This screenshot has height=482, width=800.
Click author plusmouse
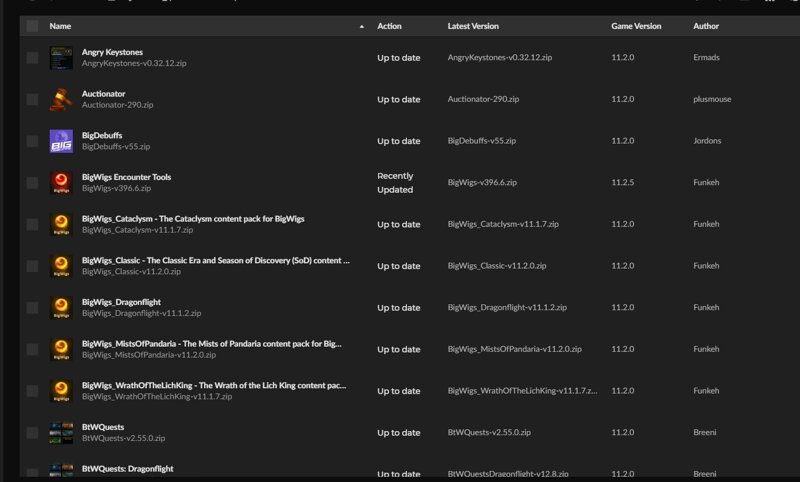tap(712, 99)
